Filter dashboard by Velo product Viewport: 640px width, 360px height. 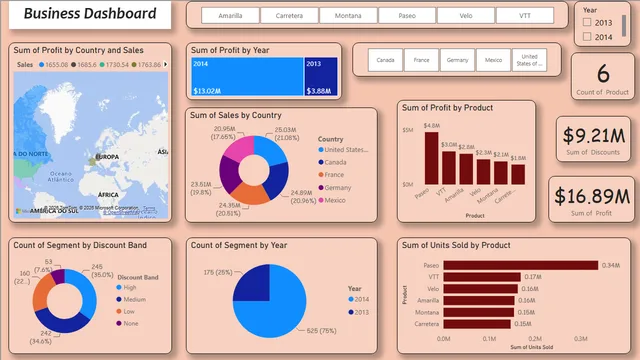pos(466,16)
